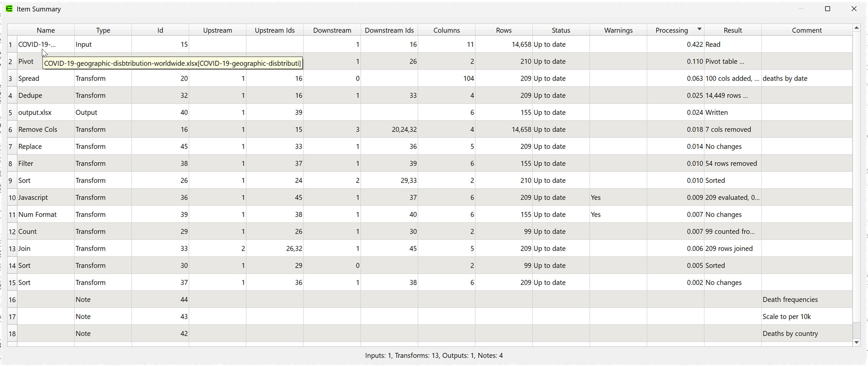Click the Result column header
Viewport: 868px width, 367px height.
pyautogui.click(x=733, y=30)
